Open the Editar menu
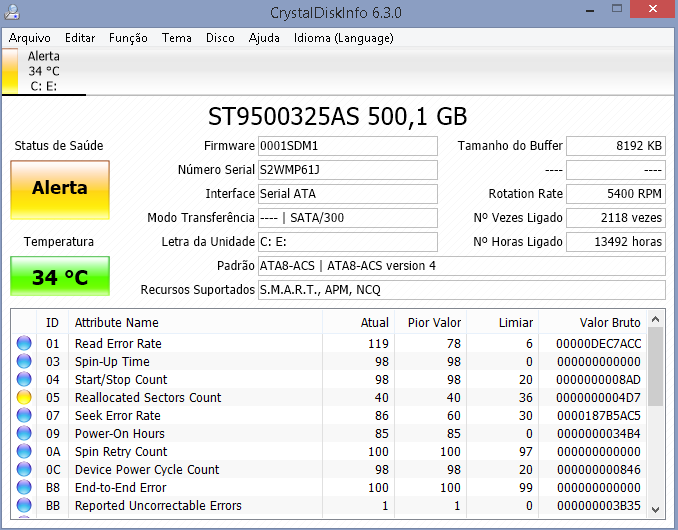Viewport: 678px width, 530px height. click(80, 38)
